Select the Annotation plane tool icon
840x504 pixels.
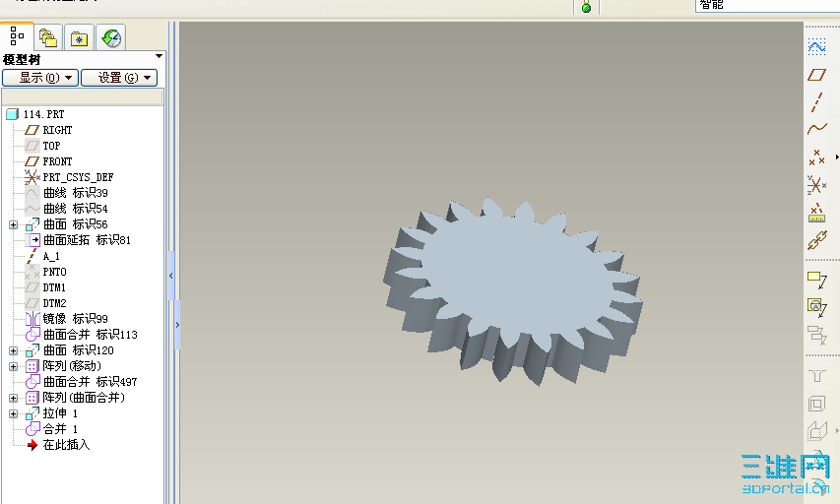816,281
